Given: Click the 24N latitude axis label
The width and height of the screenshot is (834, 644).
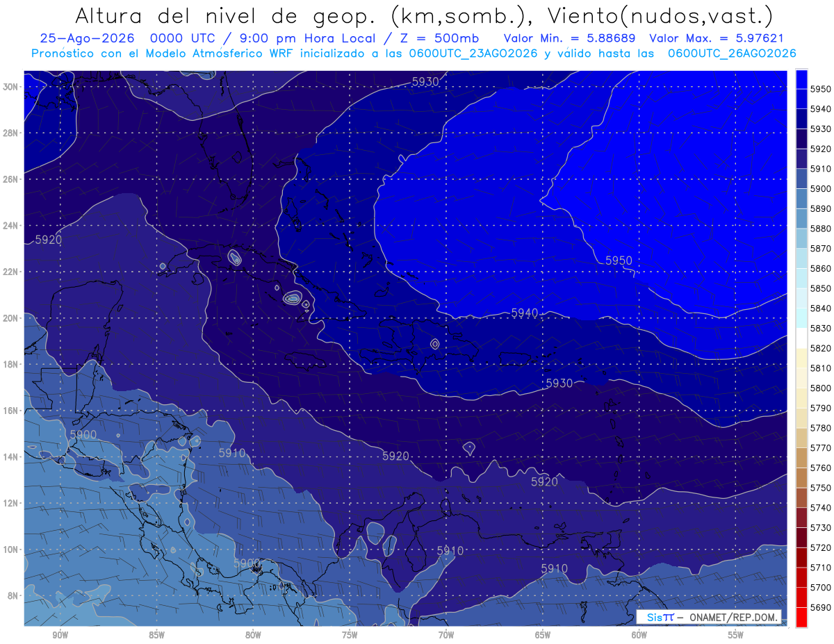Looking at the screenshot, I should [11, 226].
